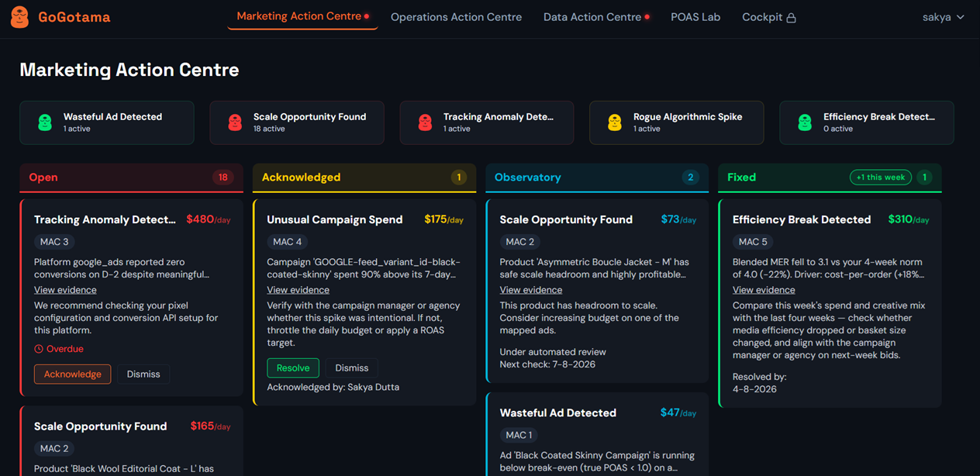
Task: Open the Unusual Campaign Spend card title
Action: coord(335,219)
